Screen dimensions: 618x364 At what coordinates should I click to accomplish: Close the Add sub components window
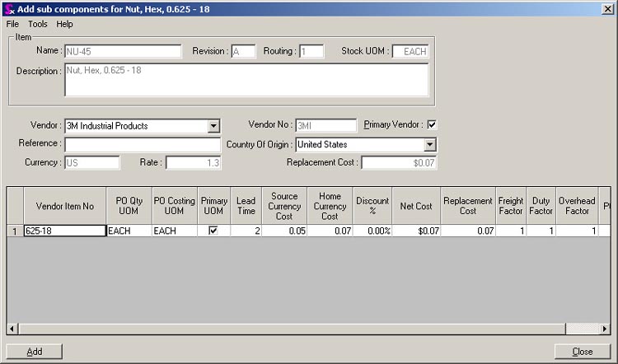point(607,8)
